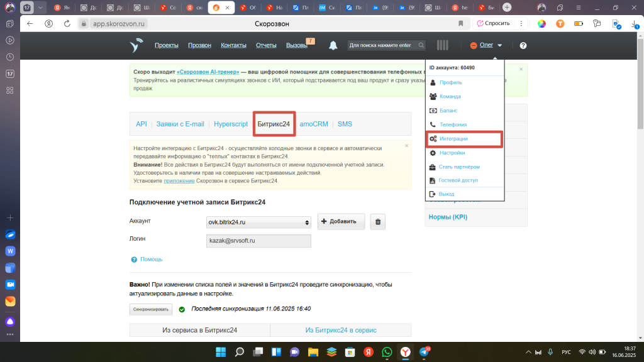This screenshot has height=362, width=644.
Task: Open the notifications bell
Action: [333, 45]
